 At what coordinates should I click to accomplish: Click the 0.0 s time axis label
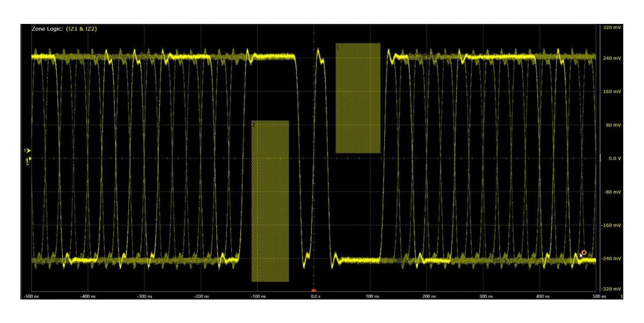tap(315, 296)
